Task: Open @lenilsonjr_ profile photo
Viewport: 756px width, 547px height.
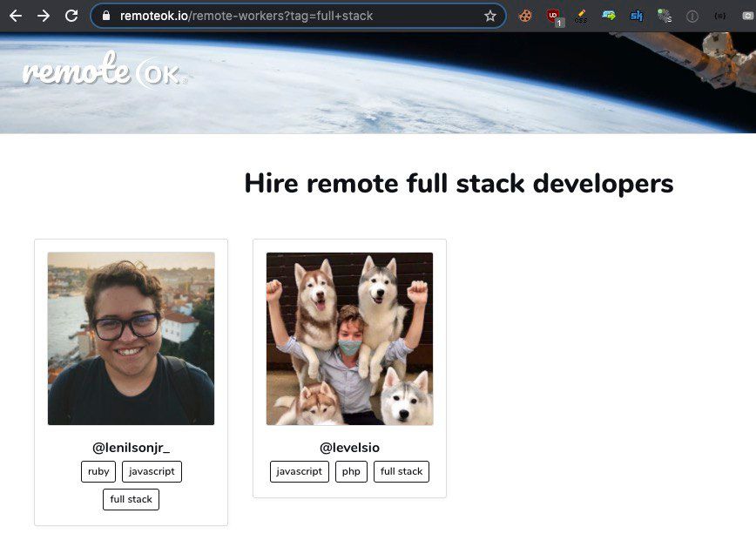Action: (132, 339)
